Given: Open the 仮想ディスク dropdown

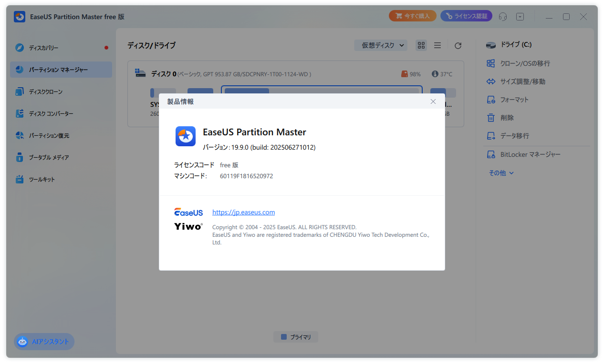Looking at the screenshot, I should [x=380, y=45].
